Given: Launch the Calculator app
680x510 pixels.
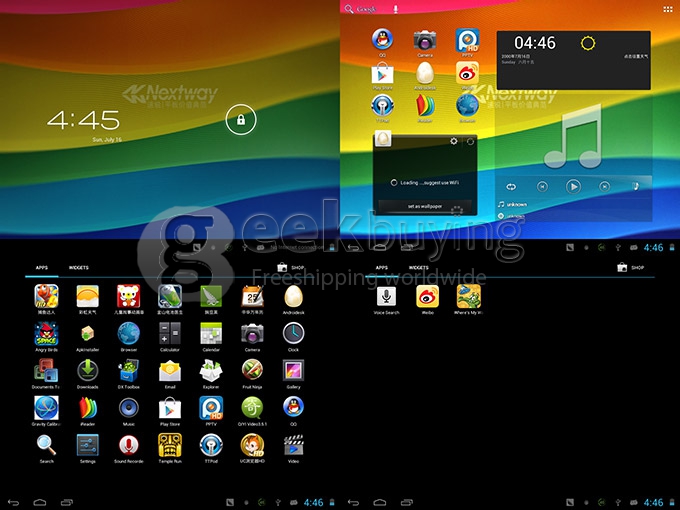Looking at the screenshot, I should point(170,333).
